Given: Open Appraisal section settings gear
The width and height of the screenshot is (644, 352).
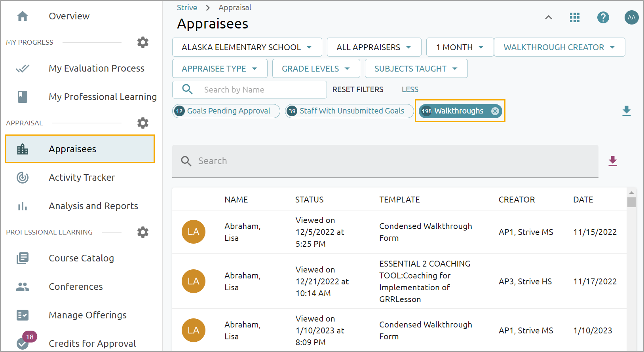Looking at the screenshot, I should tap(143, 123).
